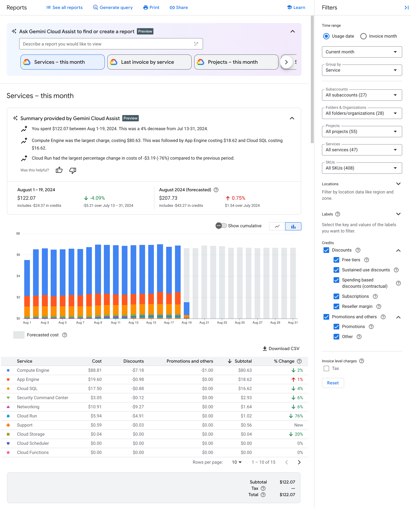Click the See all reports link

(x=64, y=7)
